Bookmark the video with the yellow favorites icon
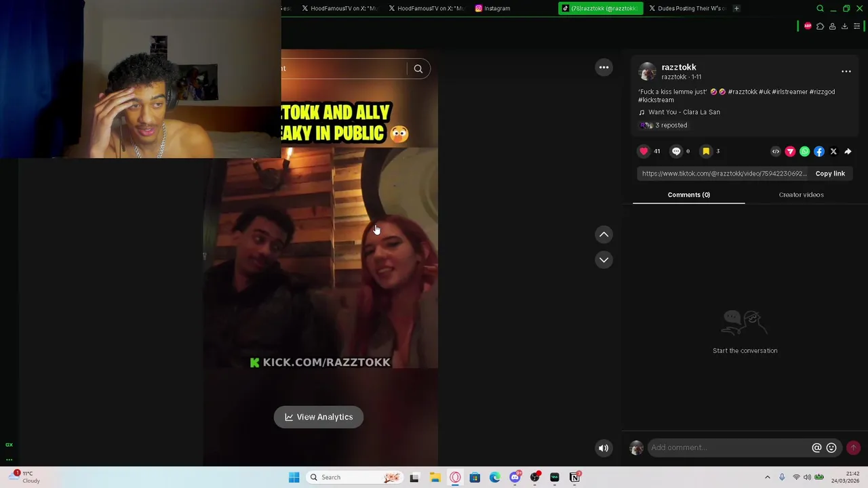The height and width of the screenshot is (488, 868). click(x=706, y=151)
